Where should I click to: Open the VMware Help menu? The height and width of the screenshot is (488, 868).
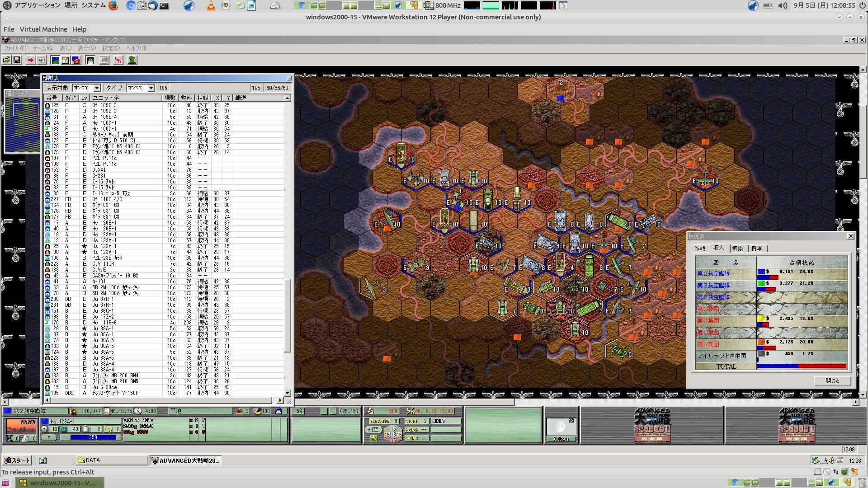(x=80, y=29)
